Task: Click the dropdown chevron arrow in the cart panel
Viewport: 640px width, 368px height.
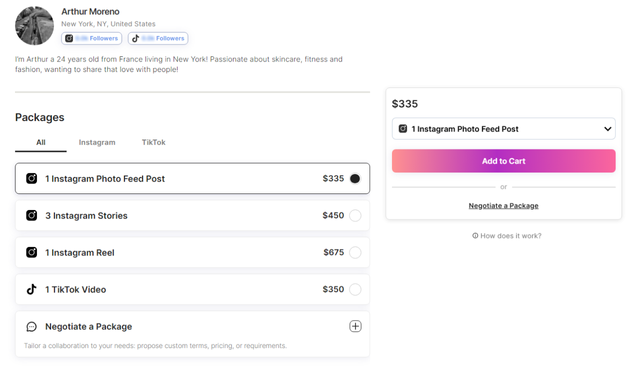Action: 607,129
